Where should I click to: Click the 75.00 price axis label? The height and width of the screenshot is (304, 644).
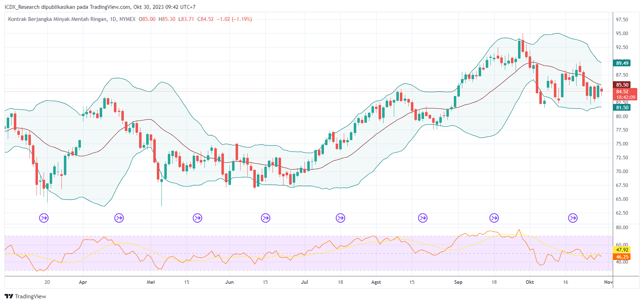point(622,144)
